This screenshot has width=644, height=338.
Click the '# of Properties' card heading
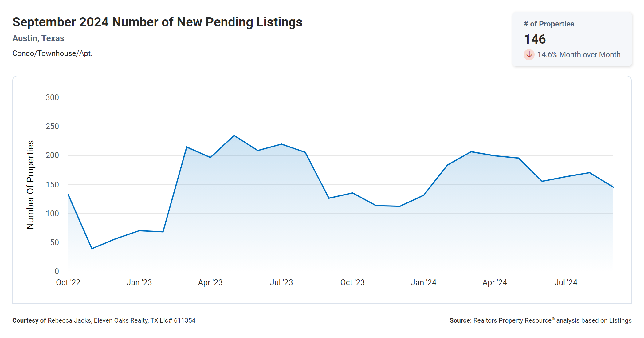549,24
